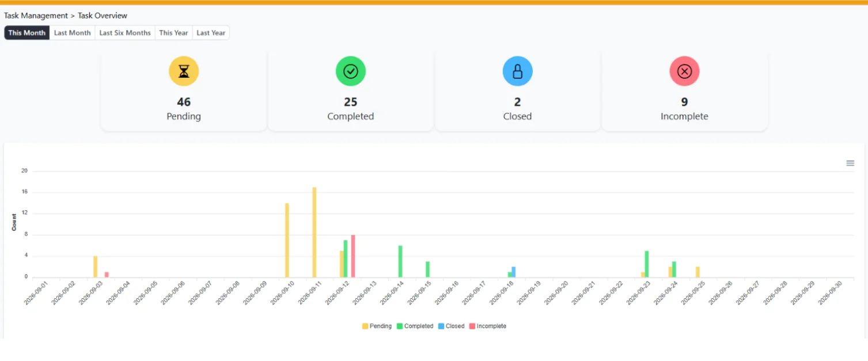Click the 2026-09-30 axis label
The height and width of the screenshot is (361, 868).
829,293
